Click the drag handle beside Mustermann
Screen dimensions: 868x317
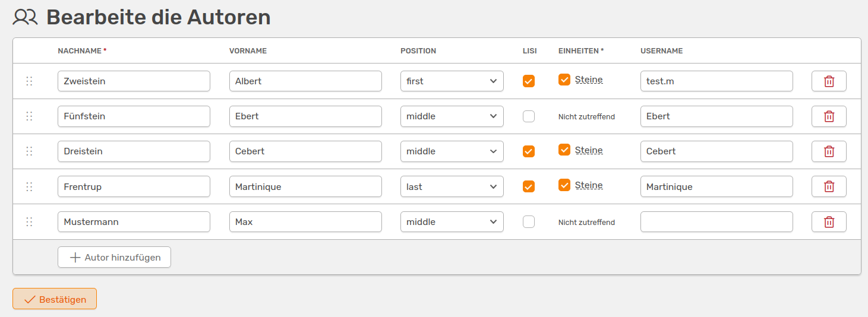(29, 222)
